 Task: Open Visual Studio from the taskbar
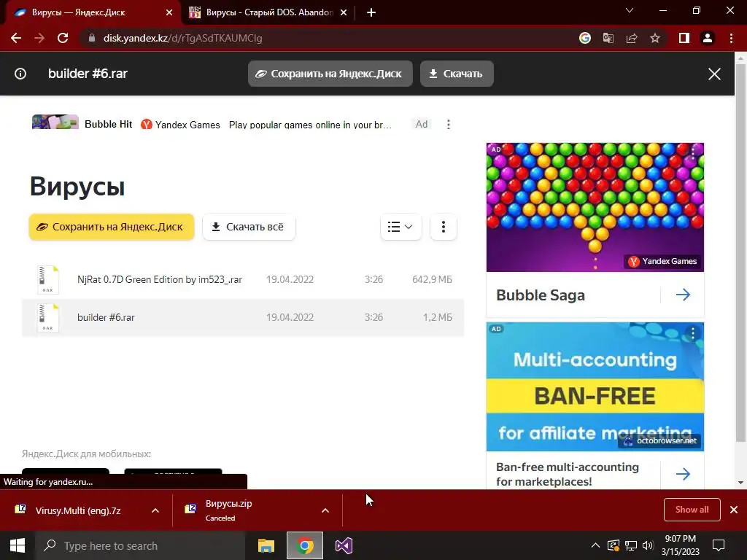[344, 545]
